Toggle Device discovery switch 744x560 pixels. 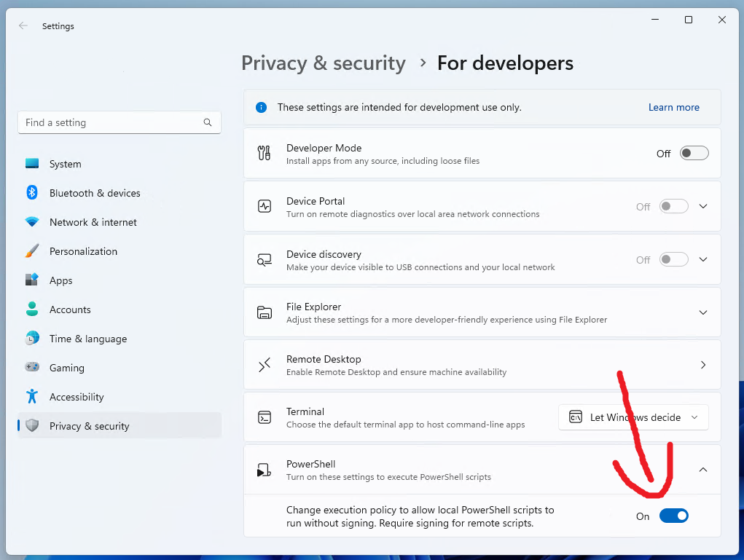(673, 259)
